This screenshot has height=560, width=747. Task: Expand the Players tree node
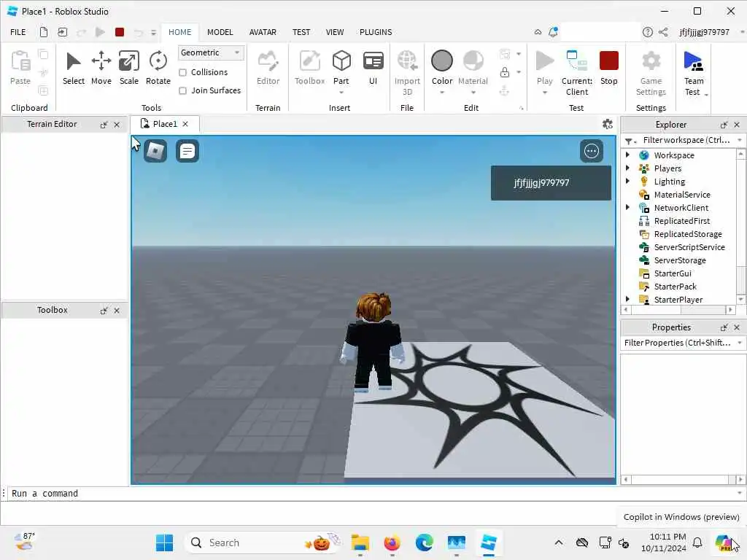(627, 168)
